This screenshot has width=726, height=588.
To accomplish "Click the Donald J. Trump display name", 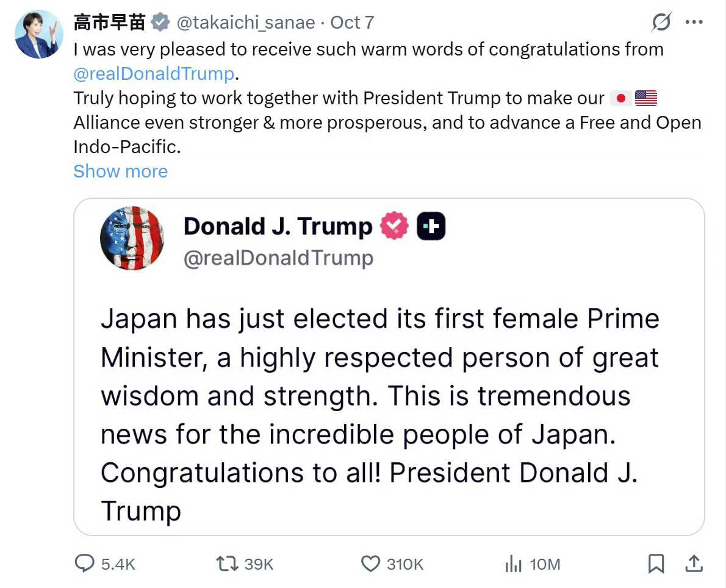I will click(x=278, y=227).
